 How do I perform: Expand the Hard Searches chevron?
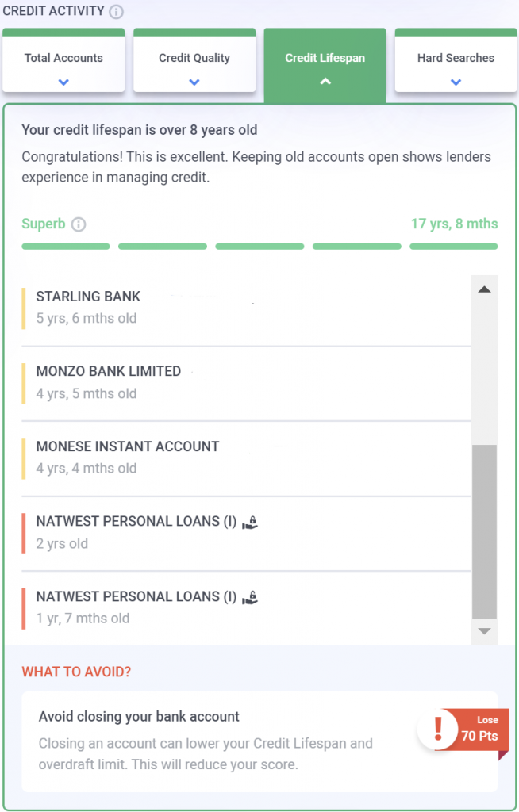456,82
